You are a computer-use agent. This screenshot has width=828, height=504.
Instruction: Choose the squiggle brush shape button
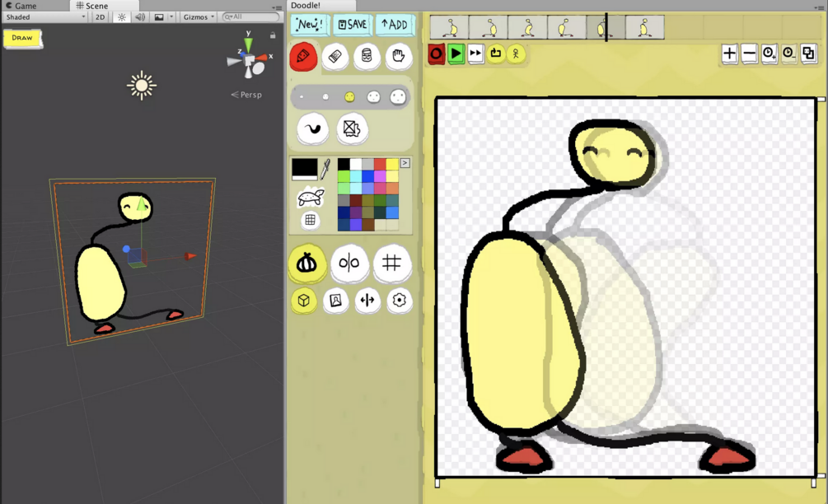(x=312, y=128)
